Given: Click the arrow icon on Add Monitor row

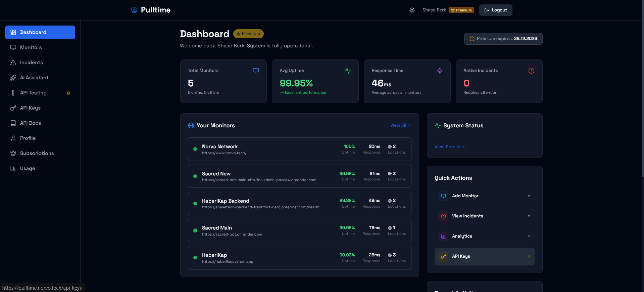Looking at the screenshot, I should 529,196.
